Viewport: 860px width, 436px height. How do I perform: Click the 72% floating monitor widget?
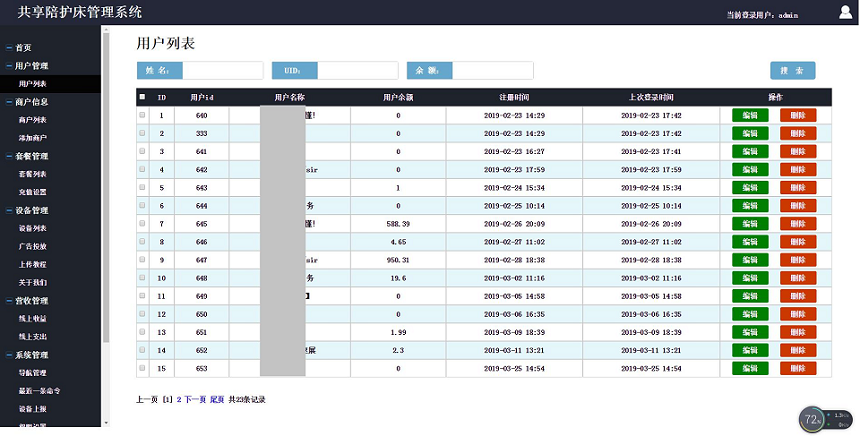[813, 419]
